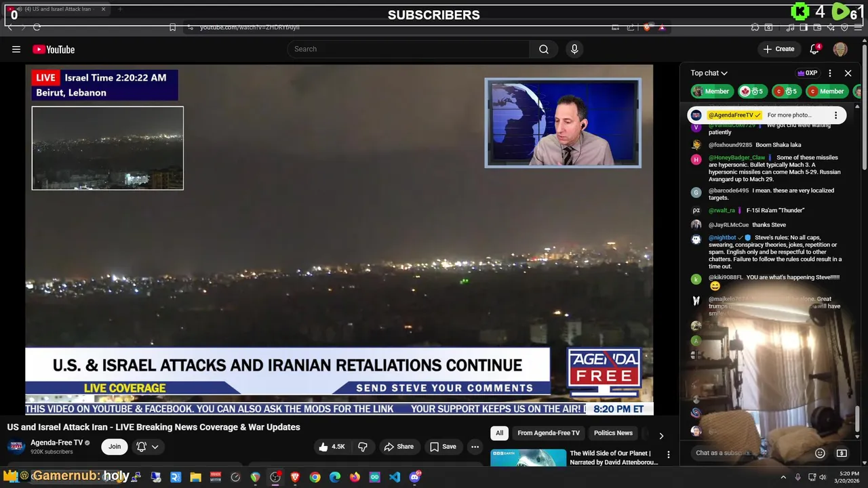Open Brave Leo AI sparkle icon
868x488 pixels.
tap(831, 27)
